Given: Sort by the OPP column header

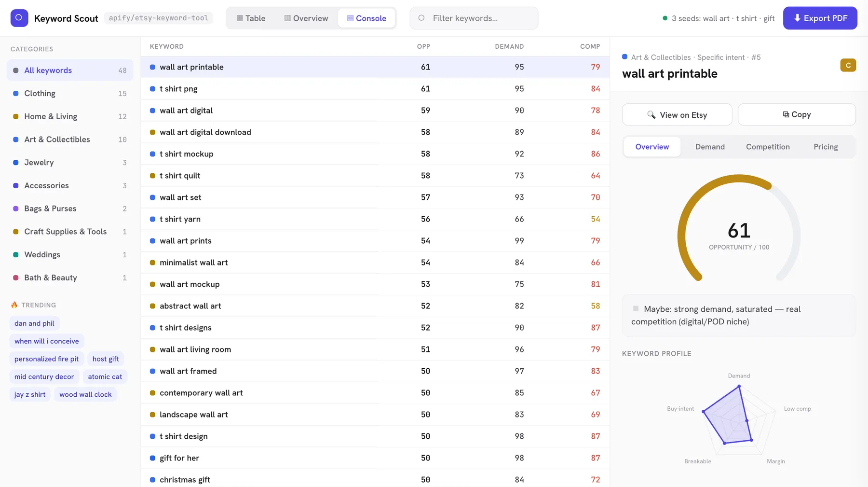Looking at the screenshot, I should (x=423, y=47).
